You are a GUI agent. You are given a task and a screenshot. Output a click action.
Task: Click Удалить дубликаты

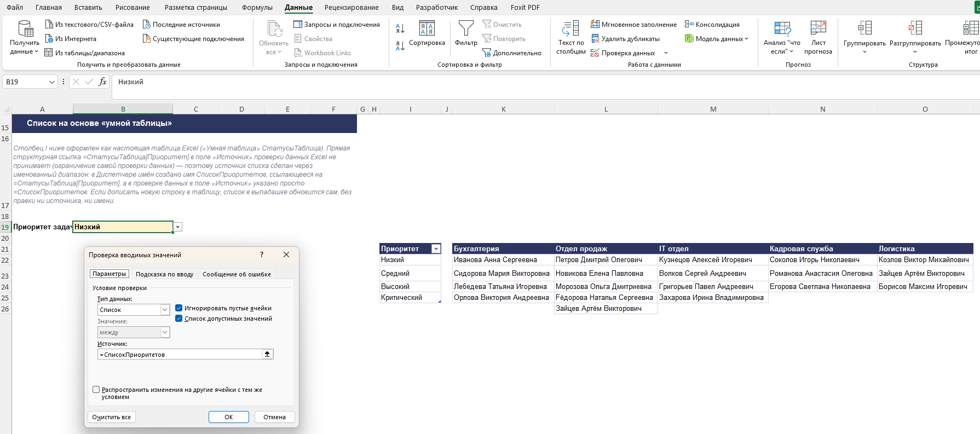625,39
